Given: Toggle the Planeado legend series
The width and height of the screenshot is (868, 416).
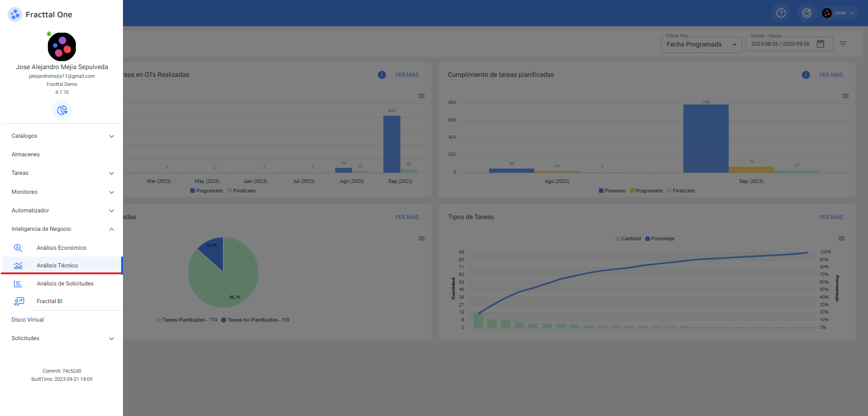Looking at the screenshot, I should (612, 191).
